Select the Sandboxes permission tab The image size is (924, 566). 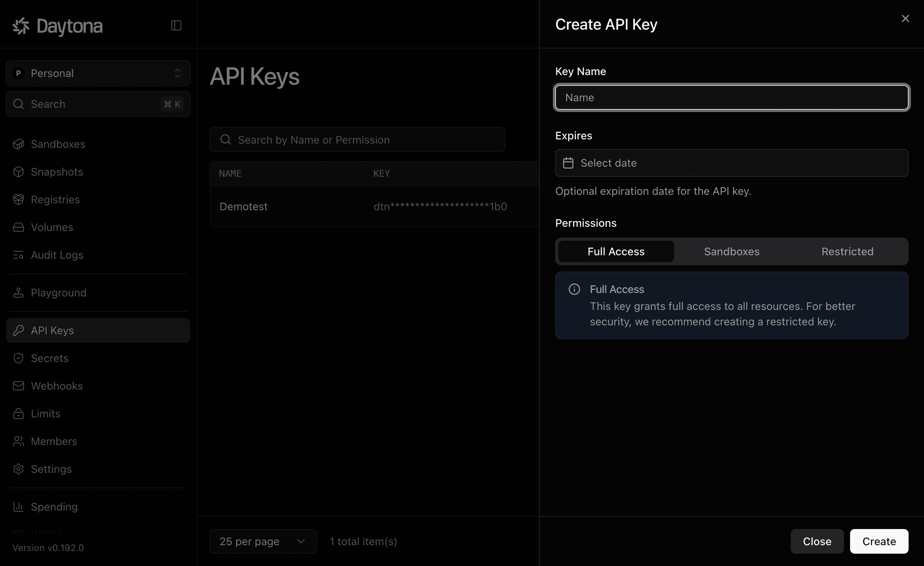[x=731, y=251]
